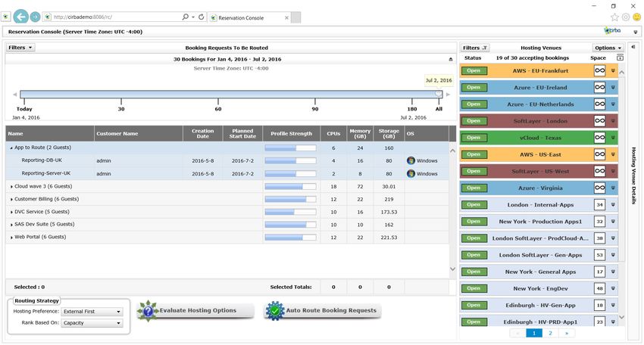Click the browser forward arrow button
This screenshot has height=345, width=644.
[x=36, y=17]
